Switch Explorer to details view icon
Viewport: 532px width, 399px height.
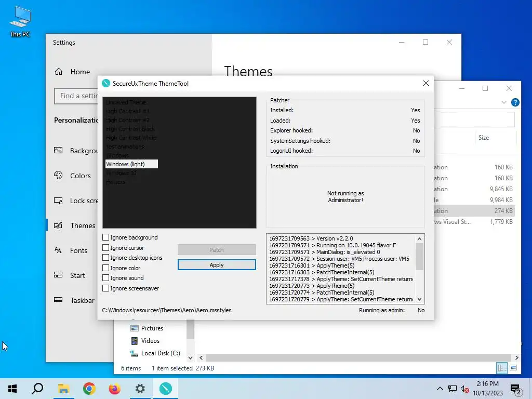coord(502,368)
